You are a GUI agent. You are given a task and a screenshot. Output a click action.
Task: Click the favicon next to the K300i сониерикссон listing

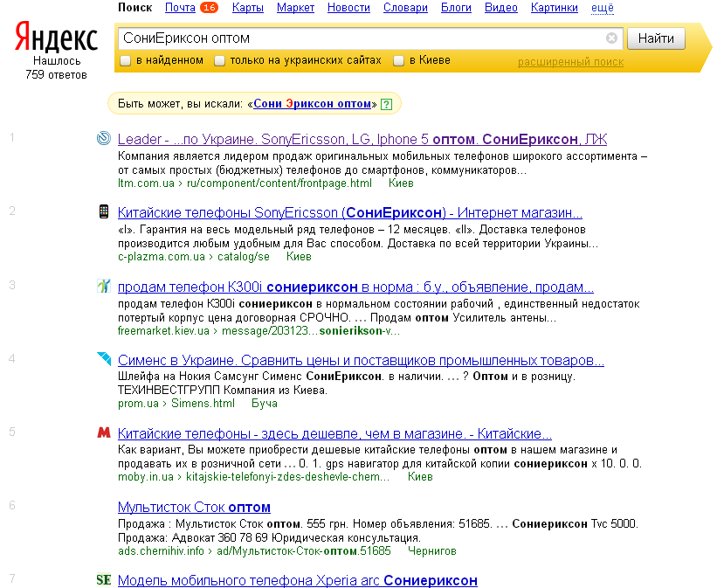[x=104, y=287]
